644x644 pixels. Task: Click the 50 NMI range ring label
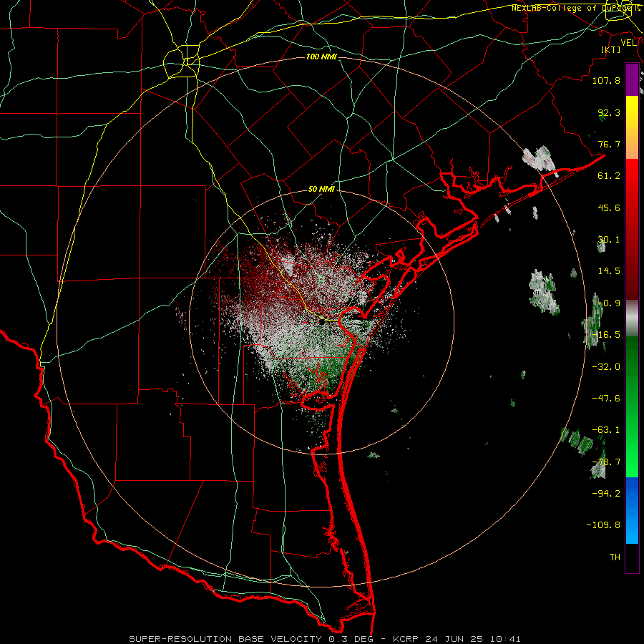coord(321,190)
